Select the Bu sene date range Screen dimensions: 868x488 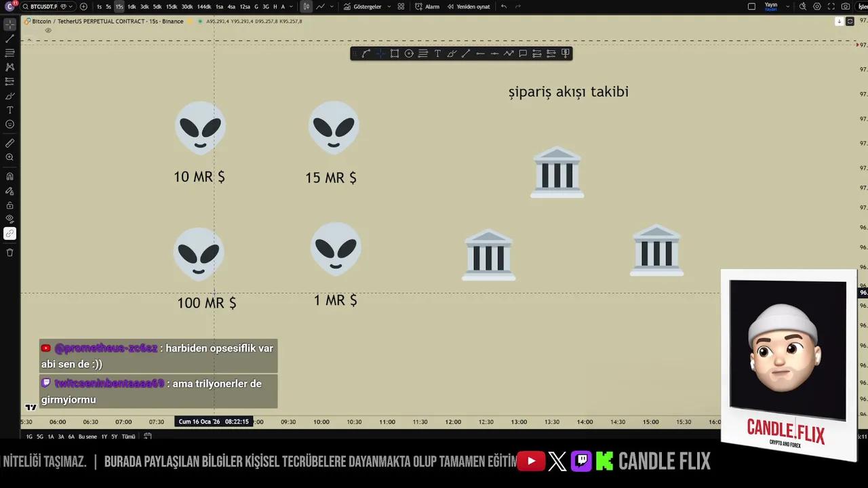click(x=87, y=436)
